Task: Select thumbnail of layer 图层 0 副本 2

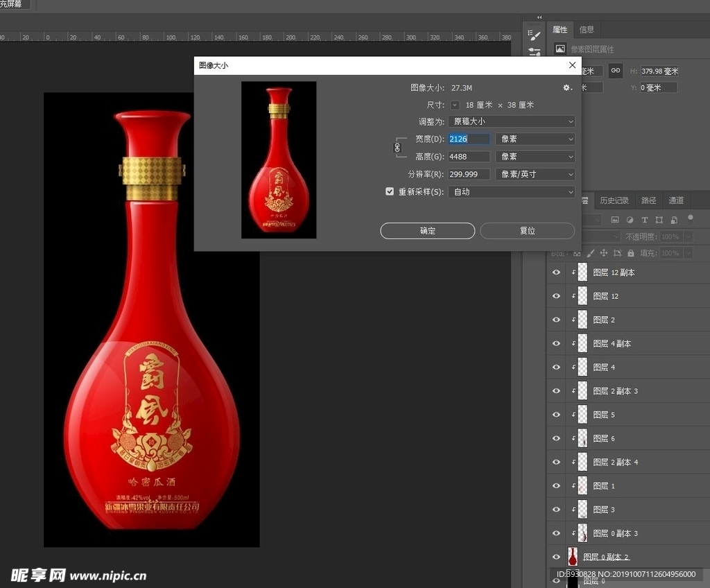Action: pyautogui.click(x=573, y=556)
